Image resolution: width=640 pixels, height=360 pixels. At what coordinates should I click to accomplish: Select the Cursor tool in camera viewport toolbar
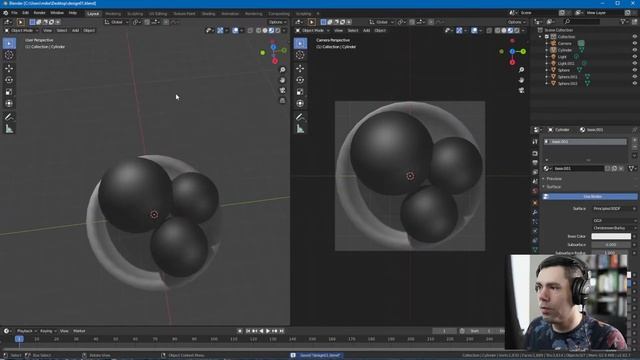click(x=300, y=55)
